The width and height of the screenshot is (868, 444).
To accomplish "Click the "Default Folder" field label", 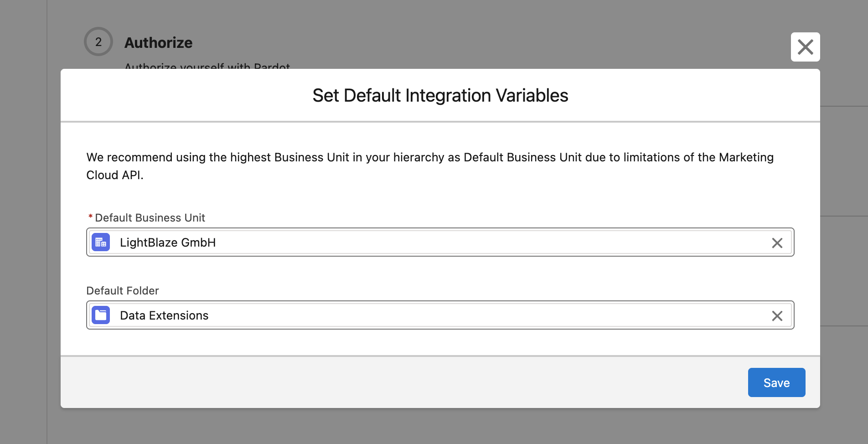I will click(123, 291).
